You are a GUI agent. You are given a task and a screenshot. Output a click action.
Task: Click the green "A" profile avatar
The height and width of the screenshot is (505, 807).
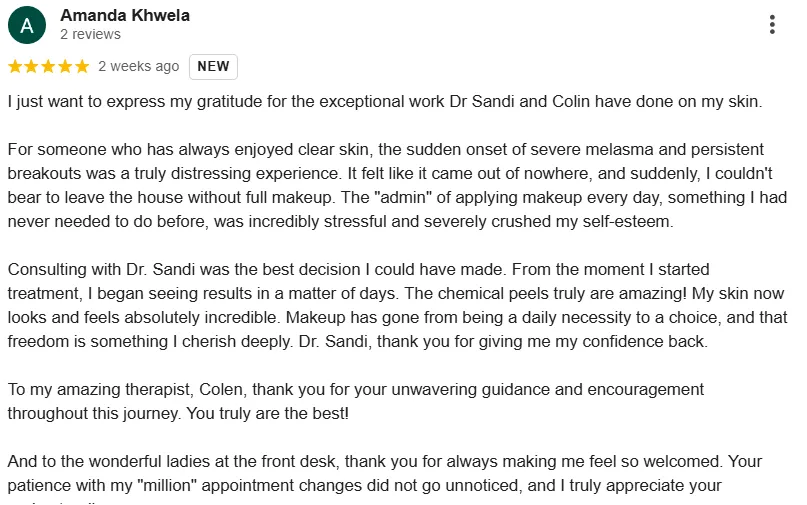point(27,25)
